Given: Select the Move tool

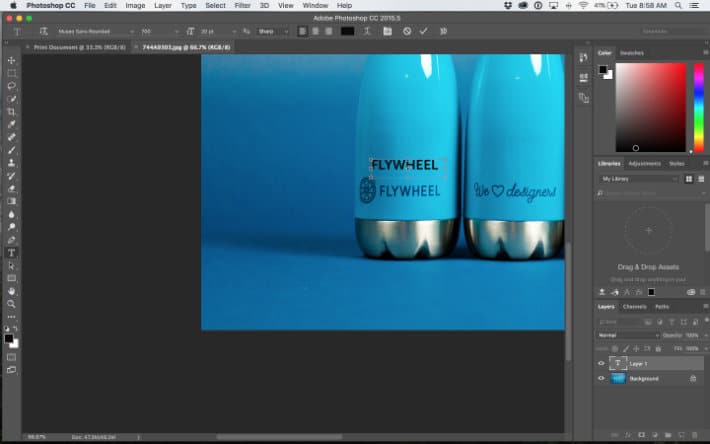Looking at the screenshot, I should pos(12,60).
